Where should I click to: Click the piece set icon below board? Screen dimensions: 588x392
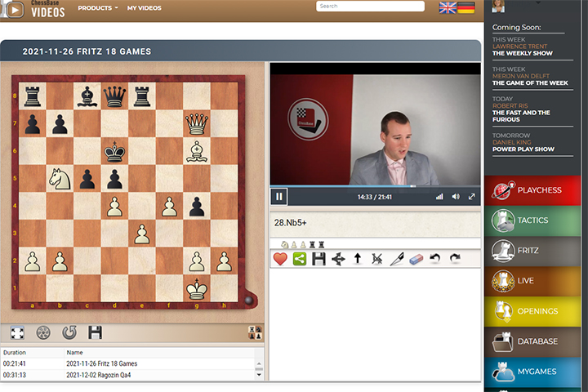coord(256,332)
